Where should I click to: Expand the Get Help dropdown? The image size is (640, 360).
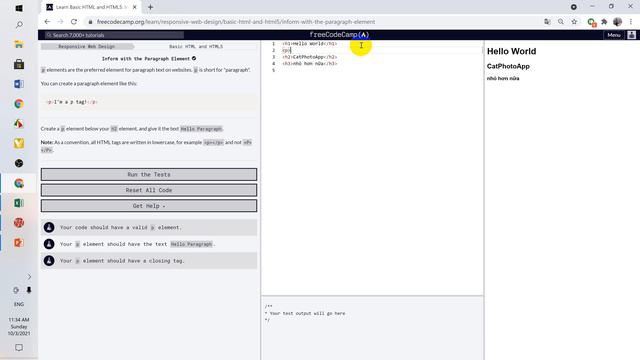point(149,206)
